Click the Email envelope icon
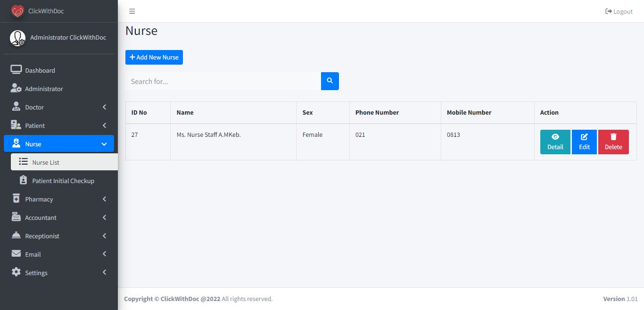 click(16, 254)
